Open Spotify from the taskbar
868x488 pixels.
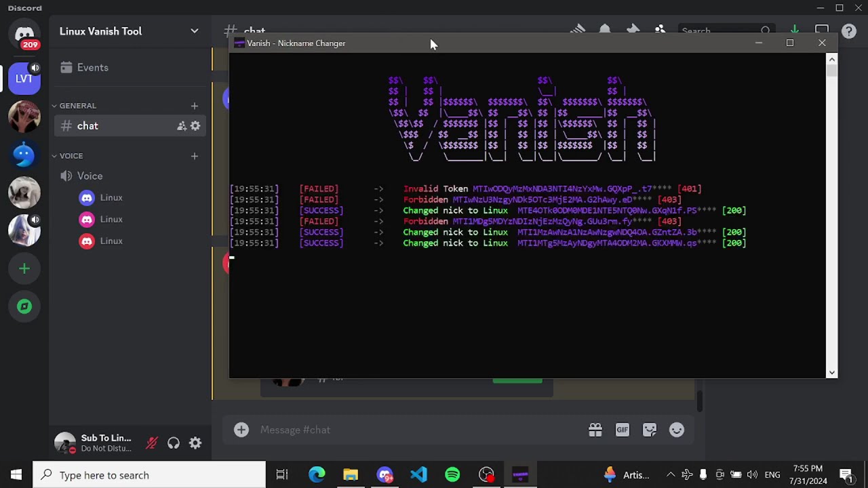[452, 475]
